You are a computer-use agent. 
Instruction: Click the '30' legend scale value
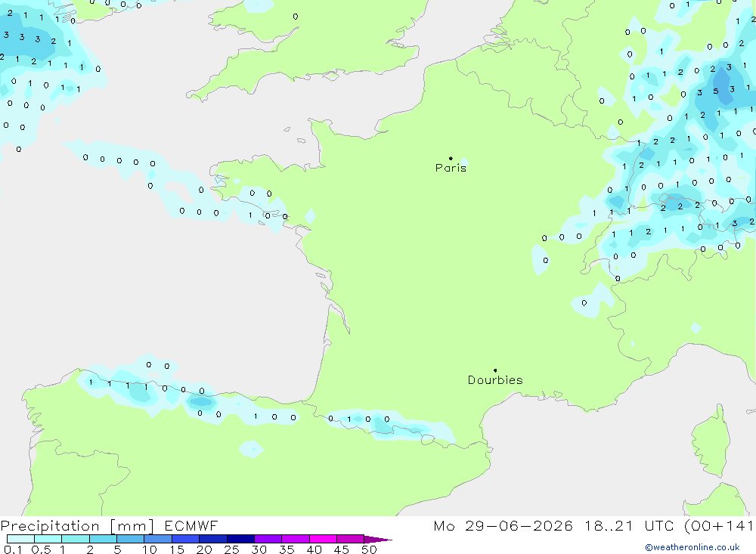(259, 549)
